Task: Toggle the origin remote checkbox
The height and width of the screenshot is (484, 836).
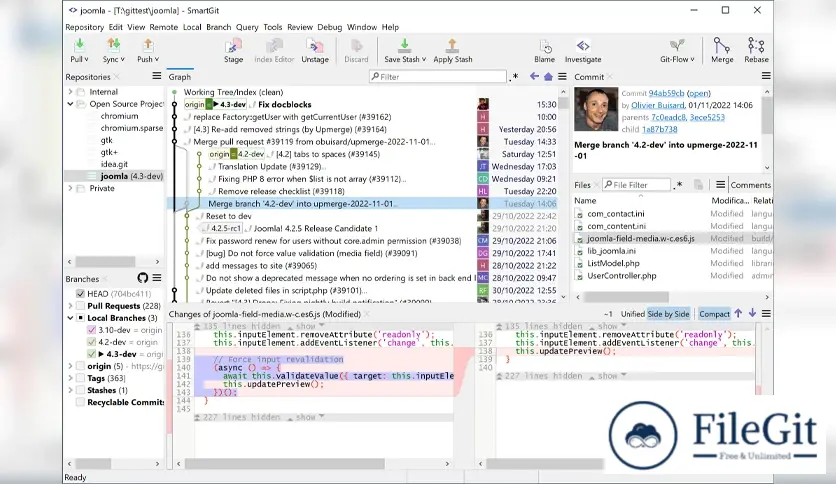Action: [81, 366]
